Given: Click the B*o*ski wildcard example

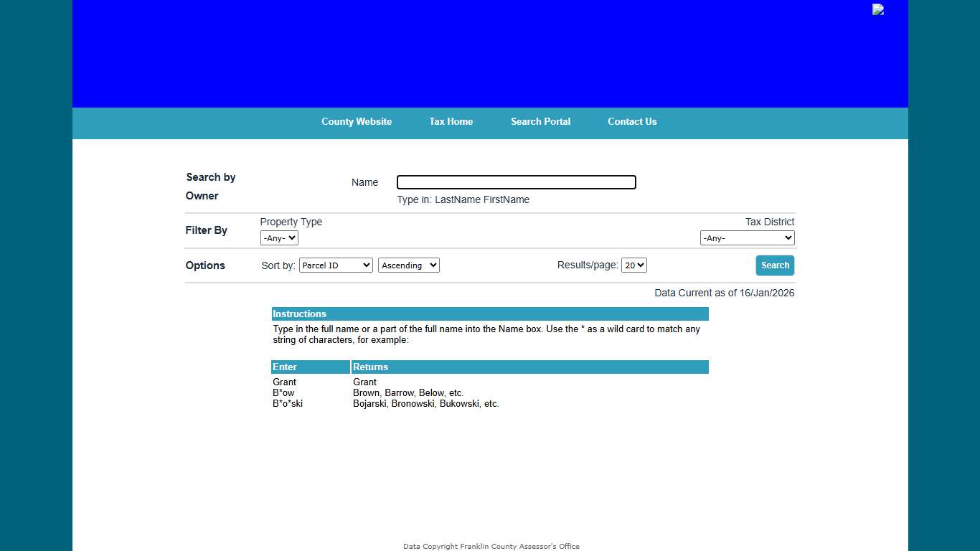Looking at the screenshot, I should pos(287,403).
